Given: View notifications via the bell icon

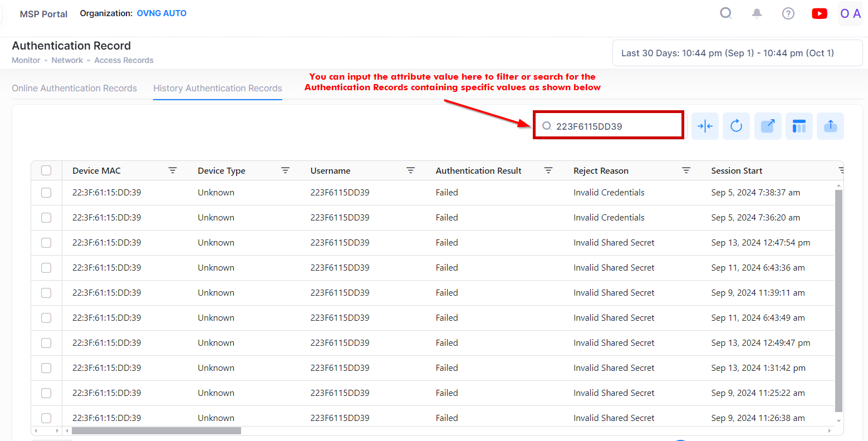Looking at the screenshot, I should point(757,13).
